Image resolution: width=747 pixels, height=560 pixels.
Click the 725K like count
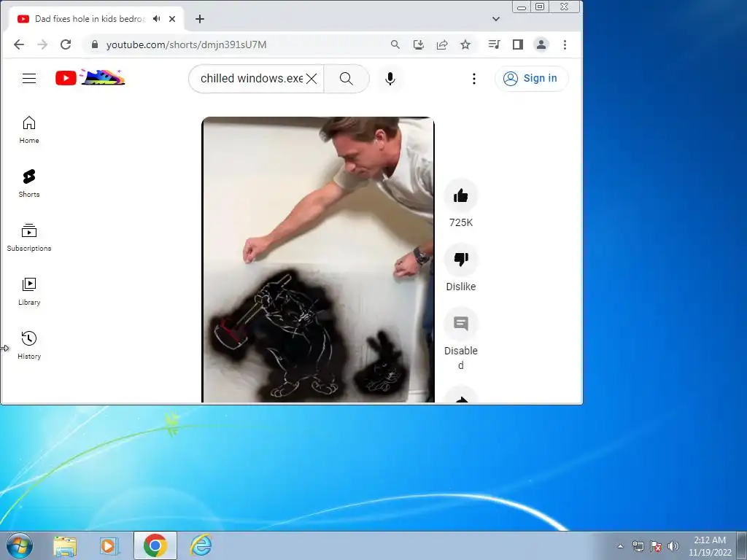pos(461,223)
